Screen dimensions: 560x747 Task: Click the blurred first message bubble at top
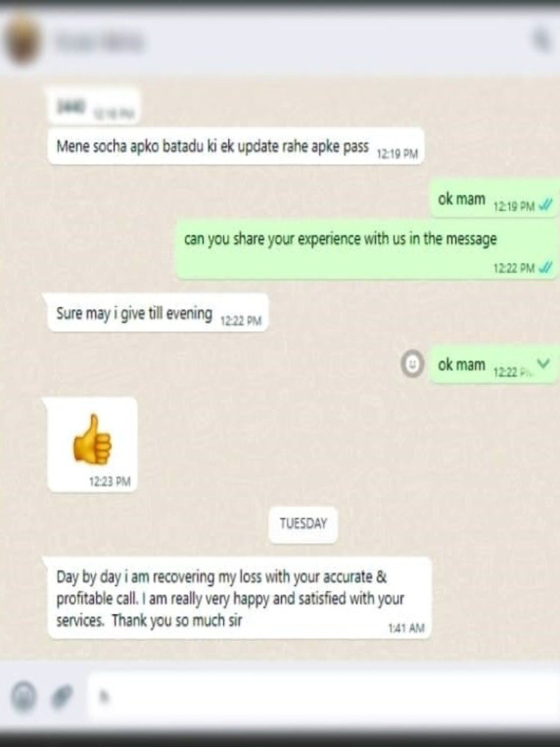pyautogui.click(x=94, y=107)
